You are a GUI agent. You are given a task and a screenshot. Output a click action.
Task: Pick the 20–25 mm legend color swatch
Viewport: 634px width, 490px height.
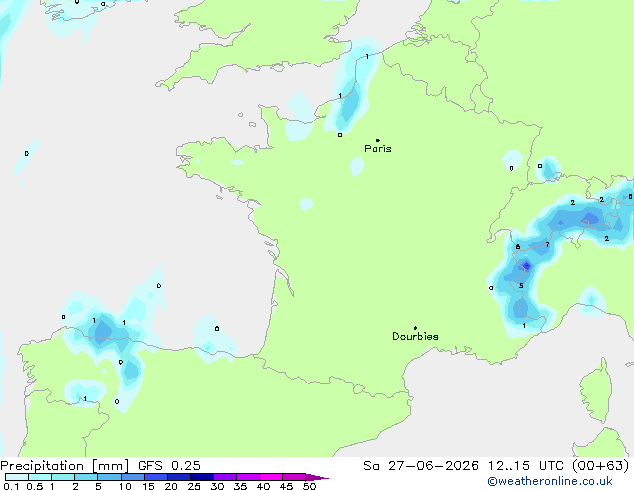179,477
